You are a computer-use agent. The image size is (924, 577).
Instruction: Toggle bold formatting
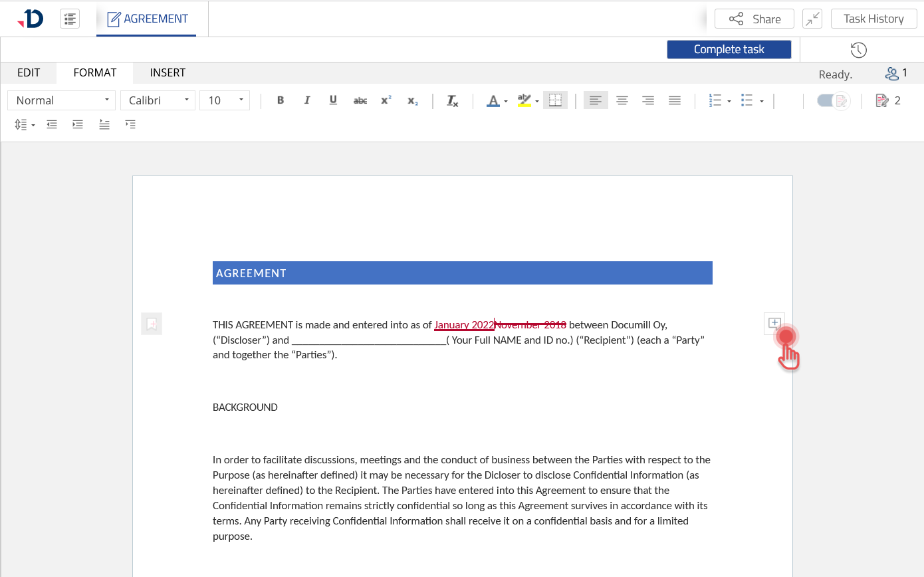pos(281,100)
